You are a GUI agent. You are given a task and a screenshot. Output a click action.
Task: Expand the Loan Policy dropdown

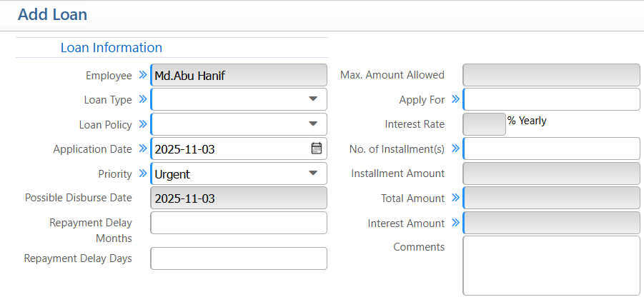[x=312, y=124]
